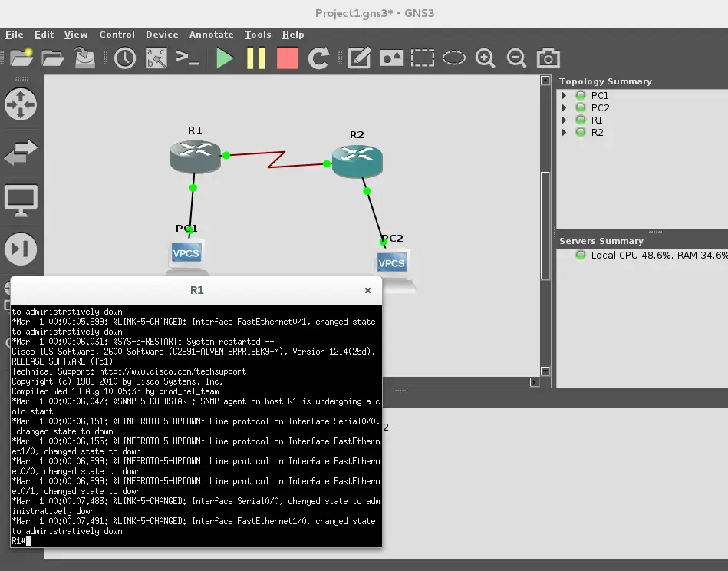Browse end devices monitor icon

click(x=21, y=201)
